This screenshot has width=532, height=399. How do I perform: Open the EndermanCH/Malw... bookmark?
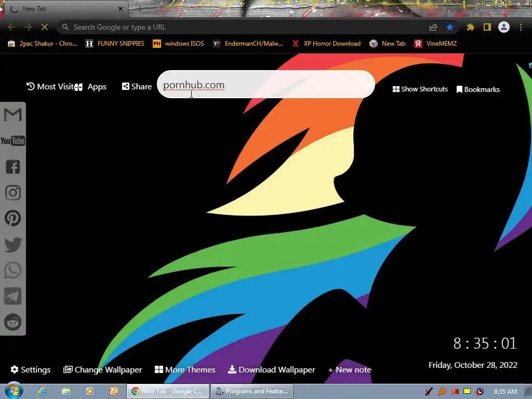tap(248, 44)
